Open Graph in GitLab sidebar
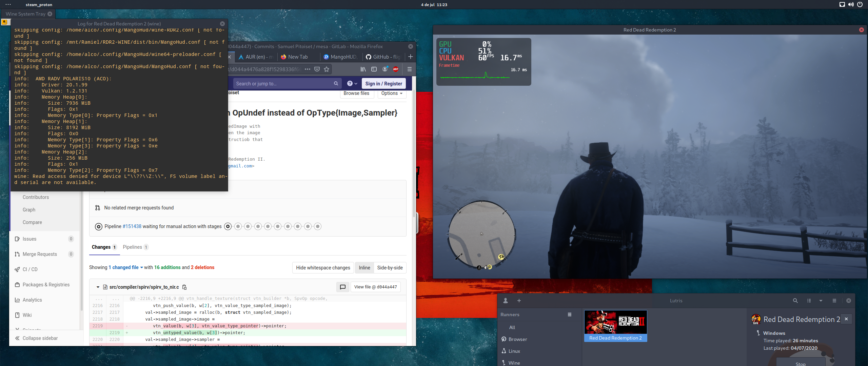The height and width of the screenshot is (366, 868). click(x=29, y=210)
